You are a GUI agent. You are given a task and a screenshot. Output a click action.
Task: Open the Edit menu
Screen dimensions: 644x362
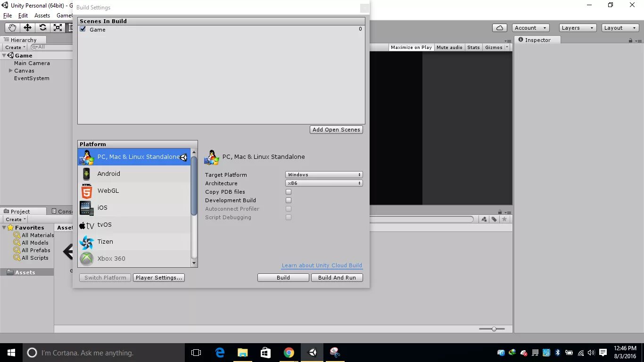23,16
